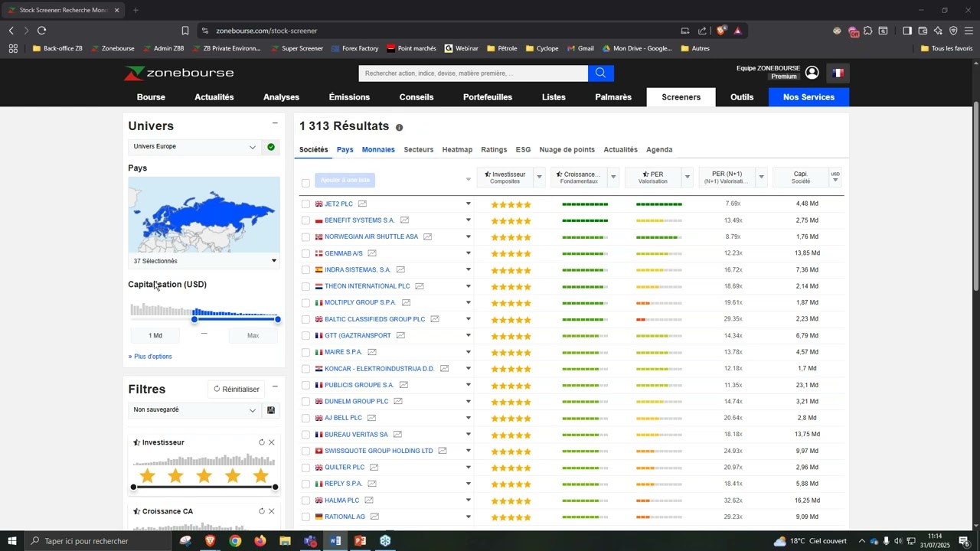
Task: Remove the Croissance CA filter
Action: (272, 511)
